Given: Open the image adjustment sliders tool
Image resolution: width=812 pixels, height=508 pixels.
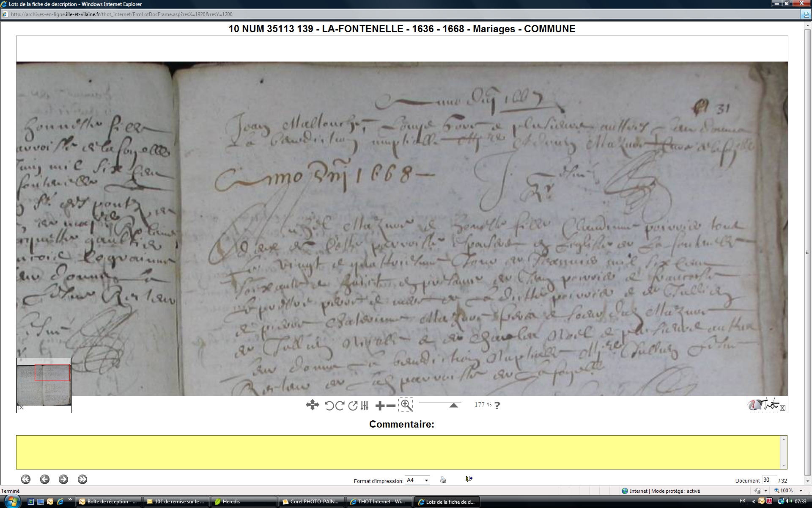Looking at the screenshot, I should point(365,406).
